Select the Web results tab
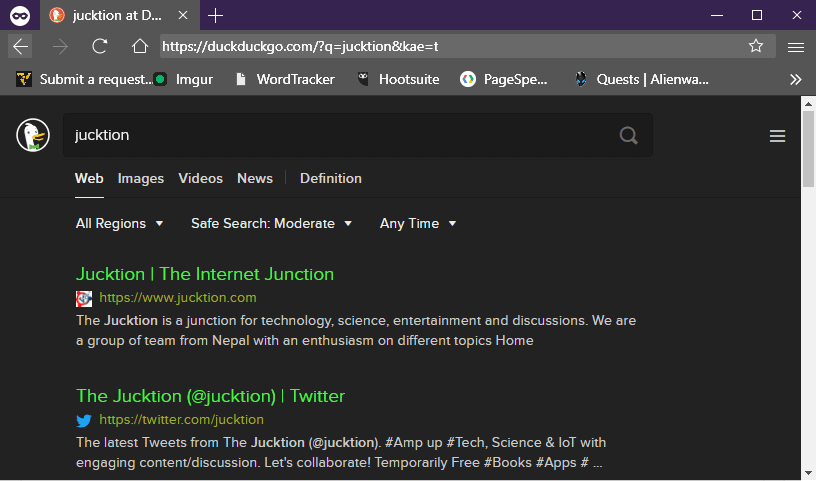The image size is (816, 481). click(89, 179)
